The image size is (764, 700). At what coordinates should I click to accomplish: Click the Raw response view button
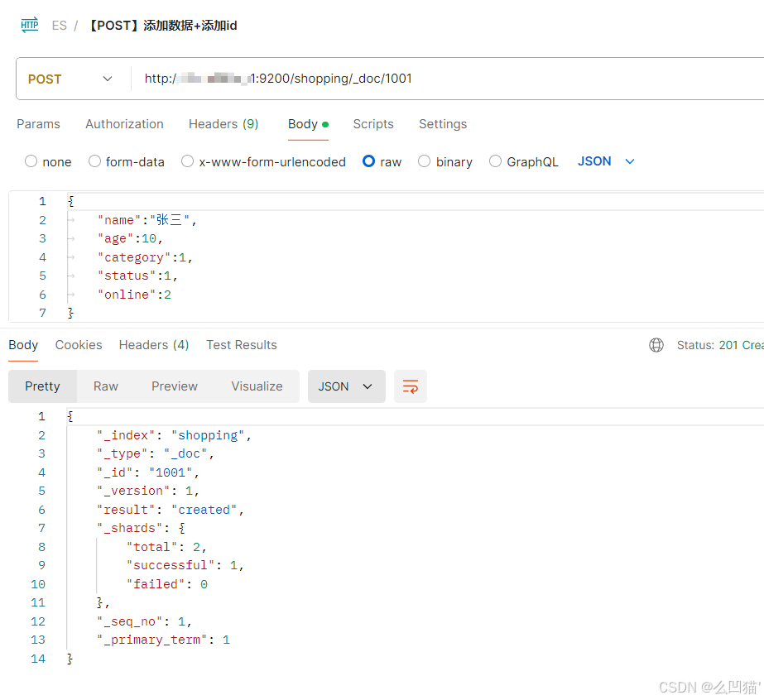[x=106, y=386]
